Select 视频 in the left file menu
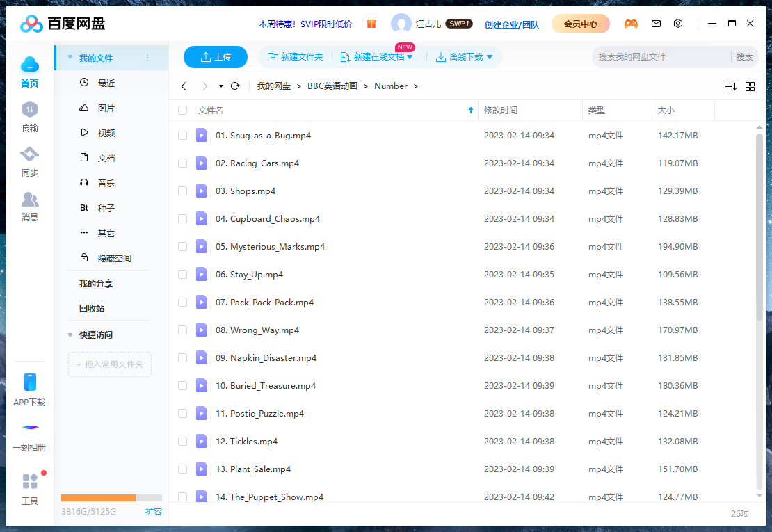772x532 pixels. pos(106,133)
